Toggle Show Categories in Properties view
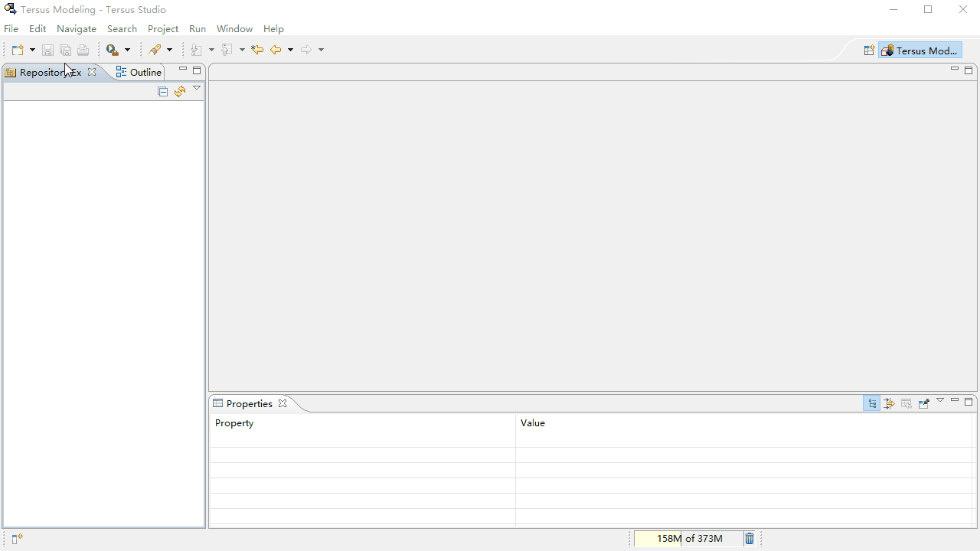This screenshot has height=551, width=980. pos(872,403)
